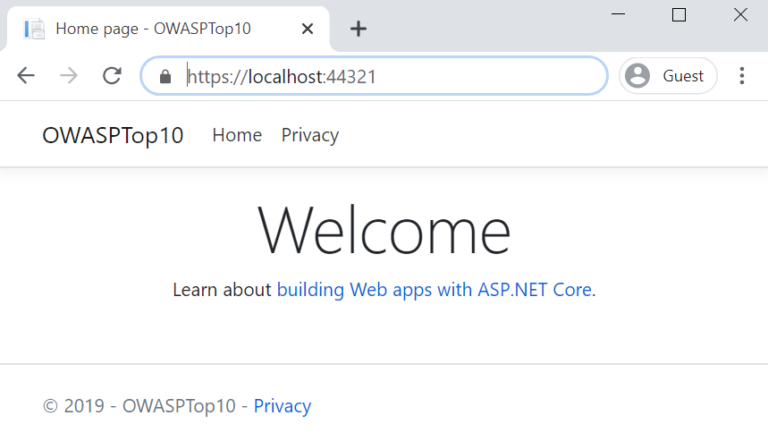The height and width of the screenshot is (441, 768).
Task: Open the Guest profile menu
Action: click(668, 76)
